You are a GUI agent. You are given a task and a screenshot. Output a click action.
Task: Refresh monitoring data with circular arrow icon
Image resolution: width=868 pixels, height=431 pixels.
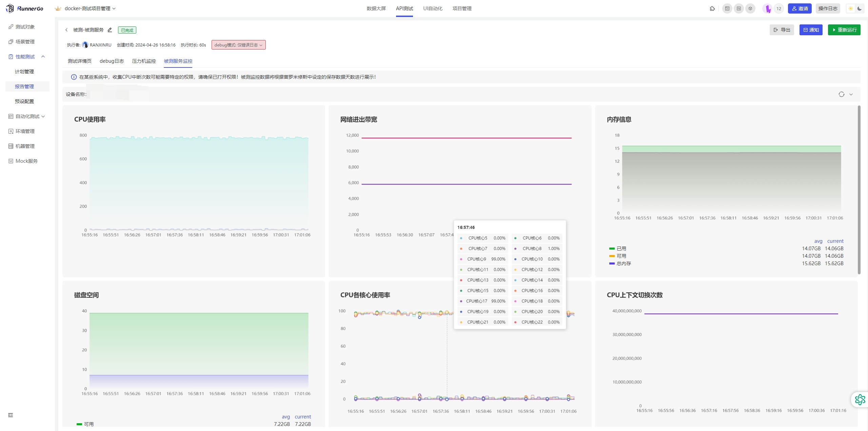point(841,94)
